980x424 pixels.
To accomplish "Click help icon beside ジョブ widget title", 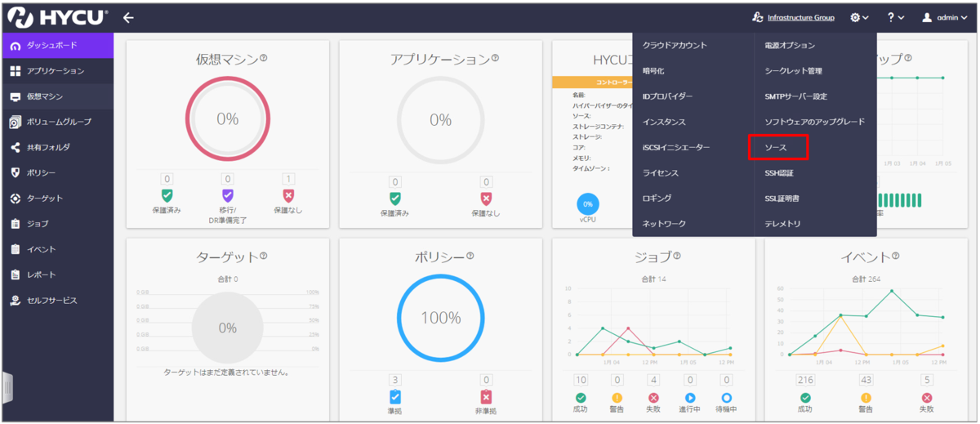I will (676, 257).
